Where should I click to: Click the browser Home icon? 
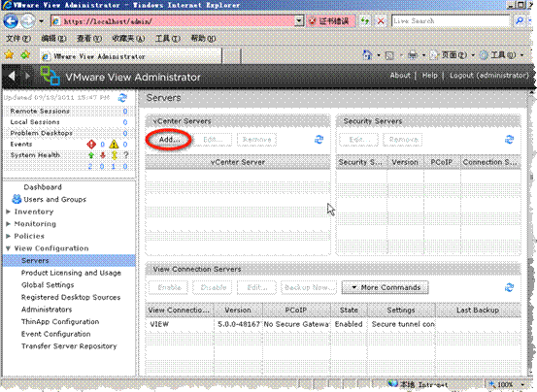(x=367, y=55)
